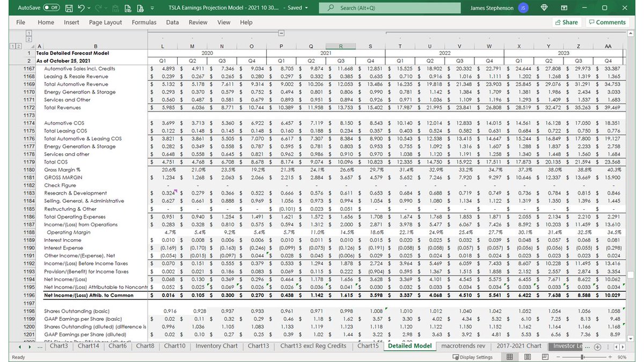
Task: Undo the last action
Action: tap(81, 8)
